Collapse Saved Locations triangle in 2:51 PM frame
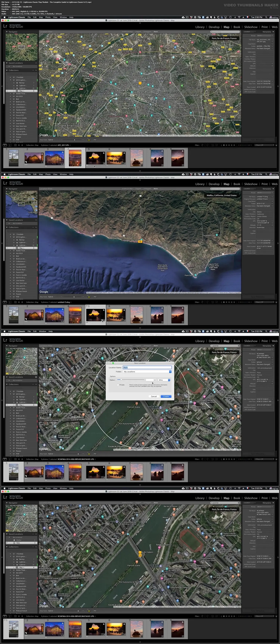Screen dimensions: 280x644 7,220
